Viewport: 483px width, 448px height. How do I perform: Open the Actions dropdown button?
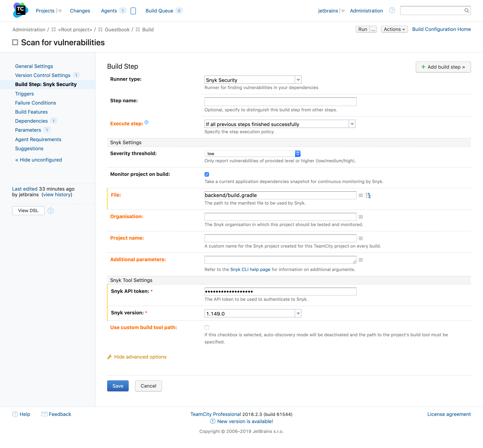394,29
